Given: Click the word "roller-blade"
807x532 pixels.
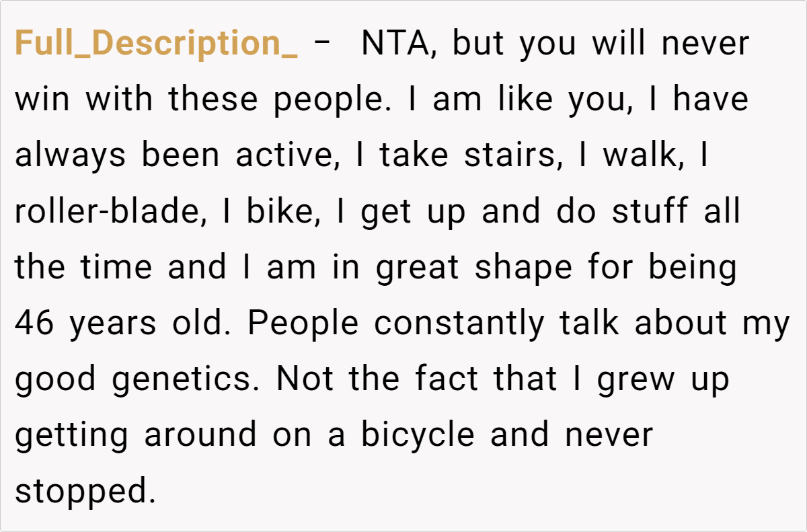Looking at the screenshot, I should pyautogui.click(x=108, y=212).
